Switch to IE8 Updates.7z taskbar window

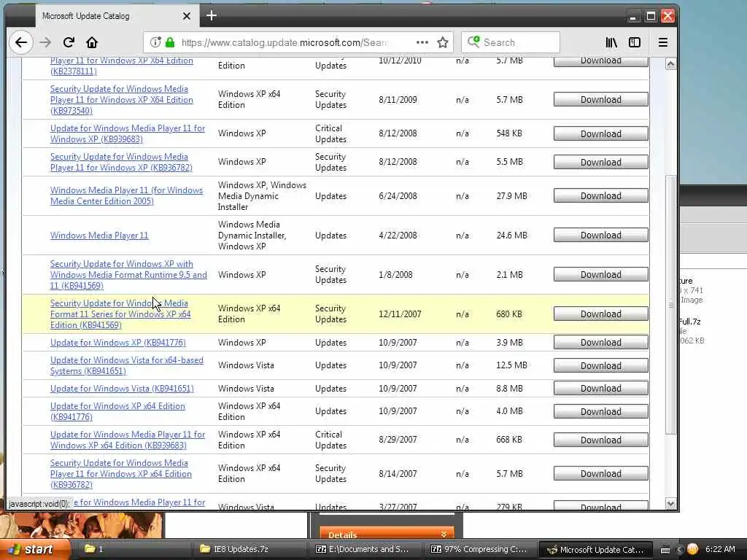[x=249, y=549]
